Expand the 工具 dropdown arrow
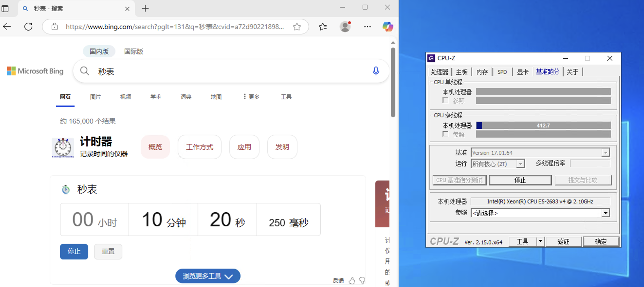Screen dimensions: 644x287 tap(540, 241)
